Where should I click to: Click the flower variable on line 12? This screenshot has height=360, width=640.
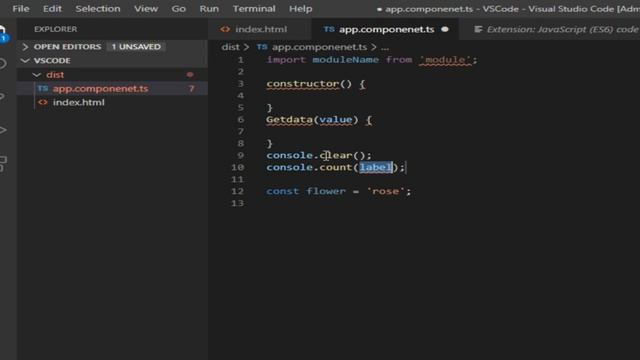click(326, 191)
